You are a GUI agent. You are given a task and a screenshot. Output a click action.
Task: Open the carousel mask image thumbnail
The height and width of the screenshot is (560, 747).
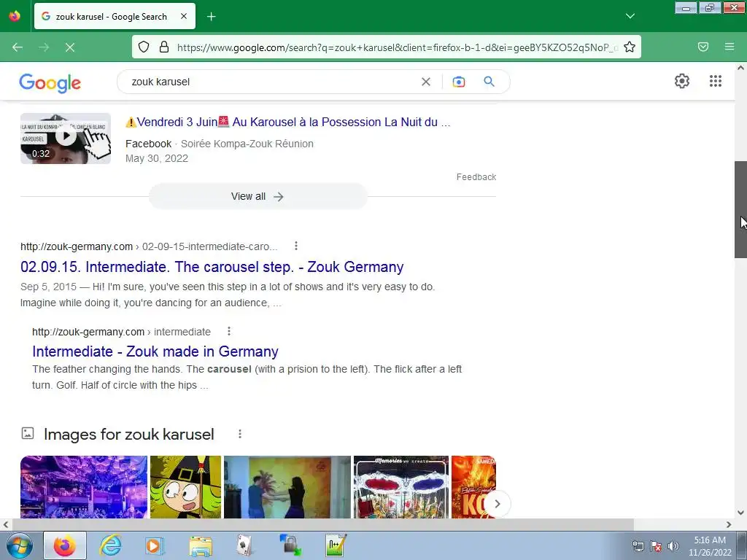401,486
